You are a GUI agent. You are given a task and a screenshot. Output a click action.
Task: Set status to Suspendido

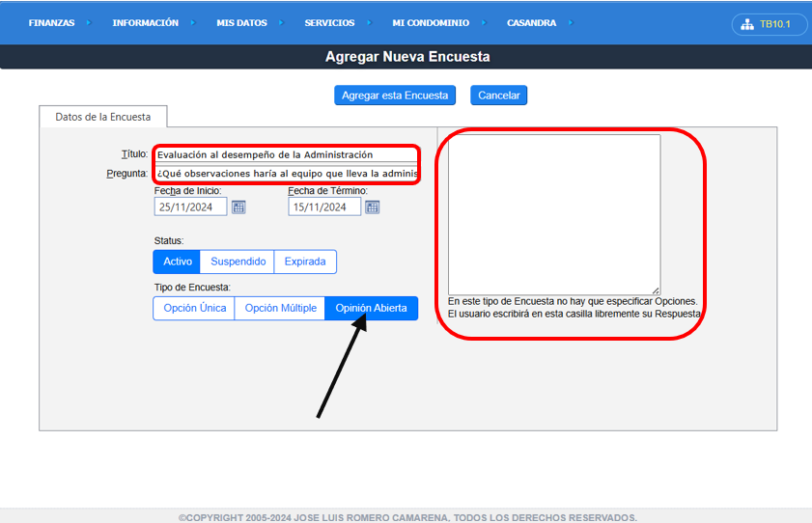[x=238, y=261]
